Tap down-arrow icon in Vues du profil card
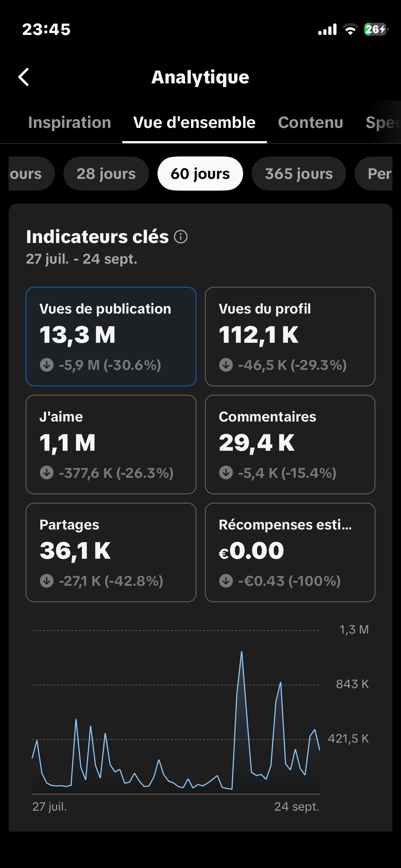 pos(226,365)
